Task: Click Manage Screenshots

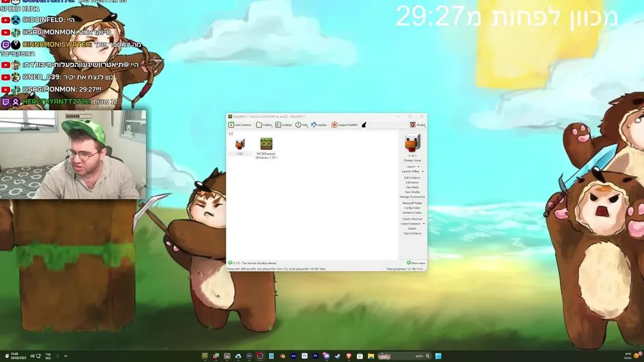Action: [412, 197]
